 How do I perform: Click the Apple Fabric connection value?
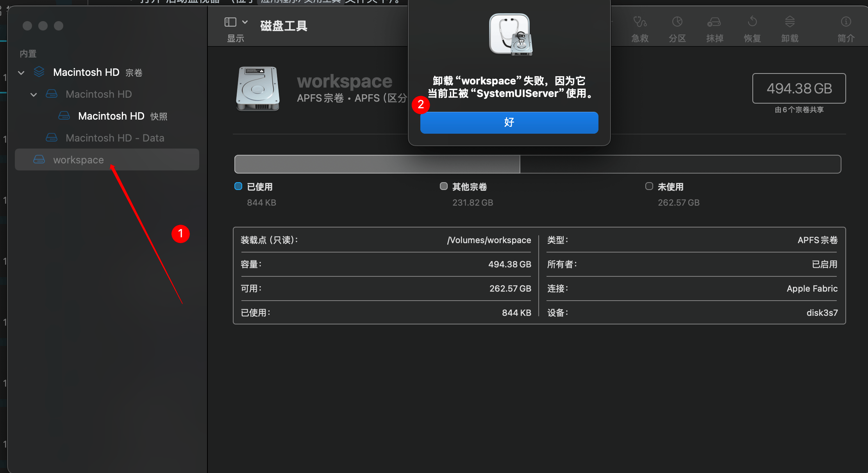point(812,288)
